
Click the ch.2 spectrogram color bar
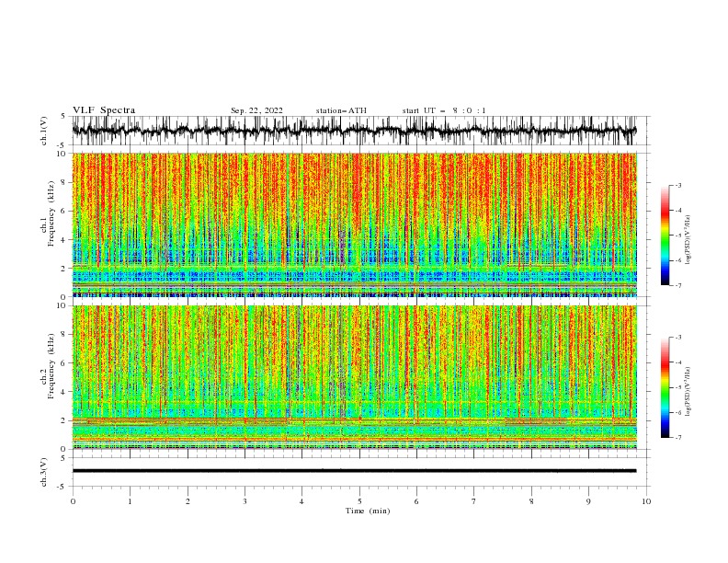665,387
